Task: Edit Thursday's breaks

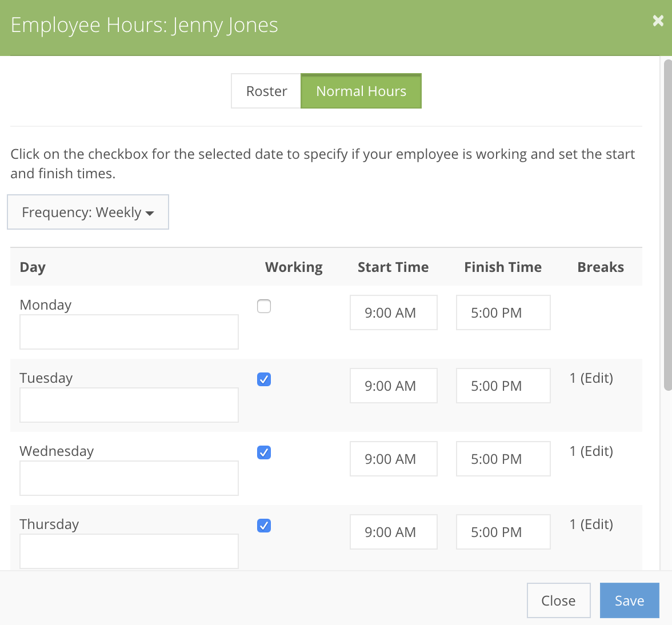Action: (597, 524)
